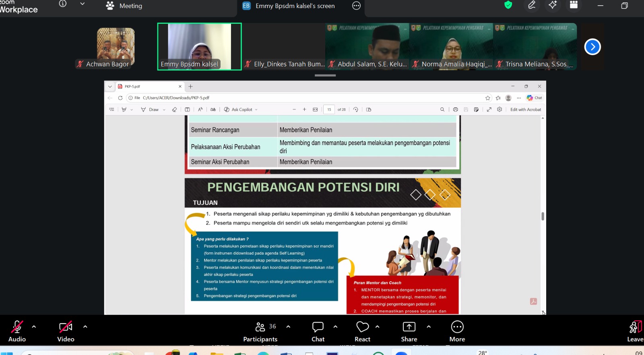This screenshot has width=644, height=355.
Task: Select the Draw tool in the PDF toolbar
Action: [x=150, y=109]
